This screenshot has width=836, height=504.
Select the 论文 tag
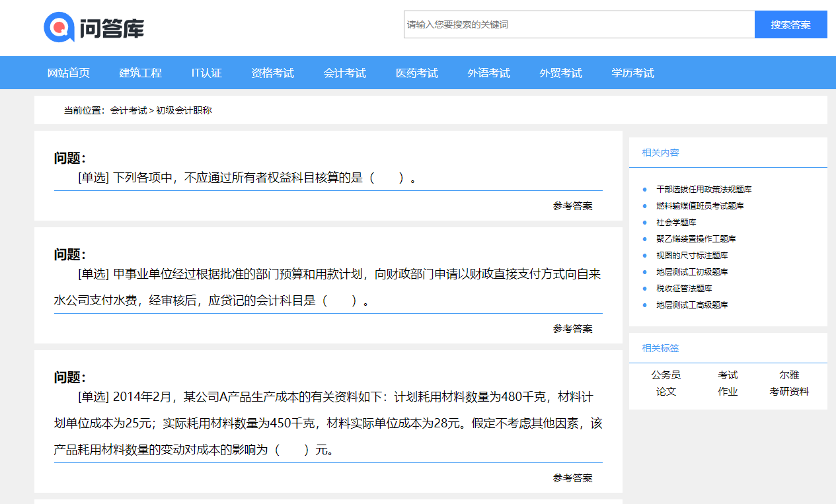(x=666, y=391)
